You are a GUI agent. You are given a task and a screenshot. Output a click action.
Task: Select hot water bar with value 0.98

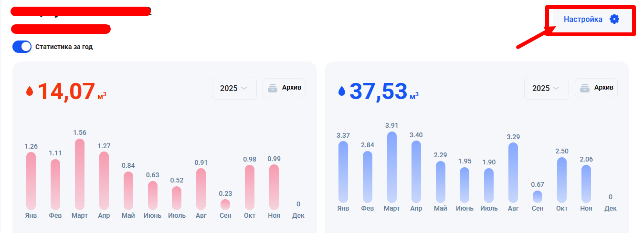(250, 188)
